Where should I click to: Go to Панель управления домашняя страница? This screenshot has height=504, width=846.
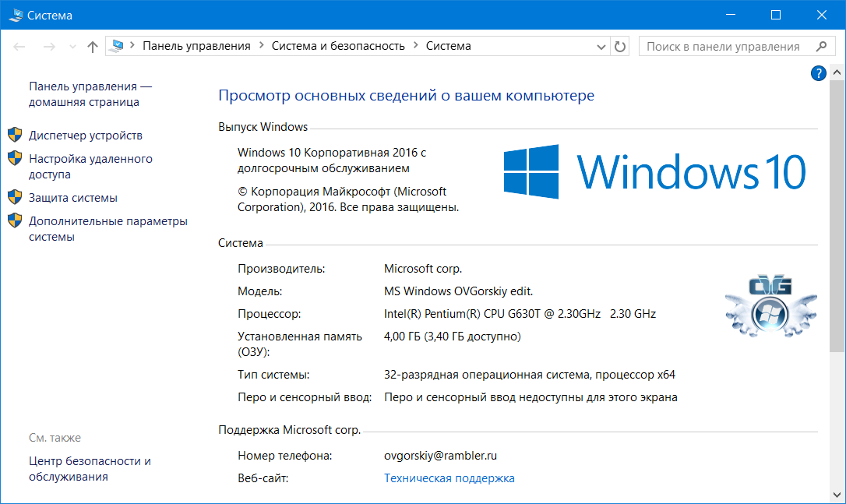pos(90,94)
